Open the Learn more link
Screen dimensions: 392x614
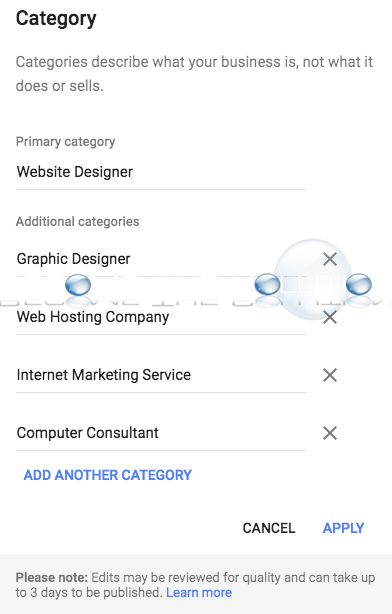coord(199,592)
